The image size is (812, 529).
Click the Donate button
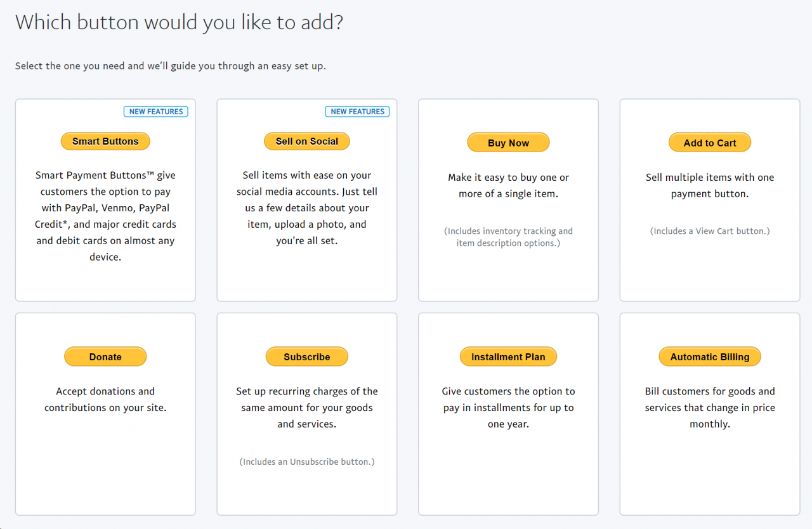pos(105,356)
